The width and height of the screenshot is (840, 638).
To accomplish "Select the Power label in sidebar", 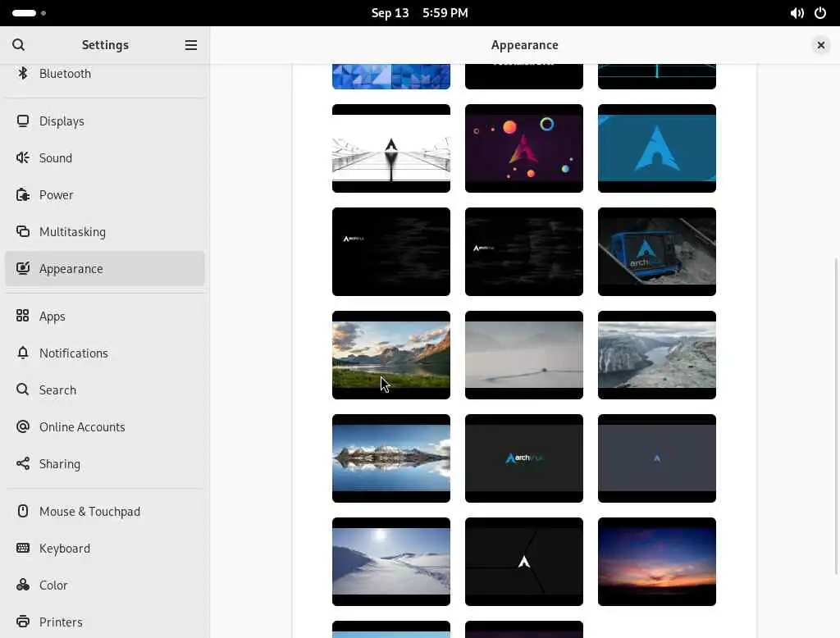I will pyautogui.click(x=57, y=195).
